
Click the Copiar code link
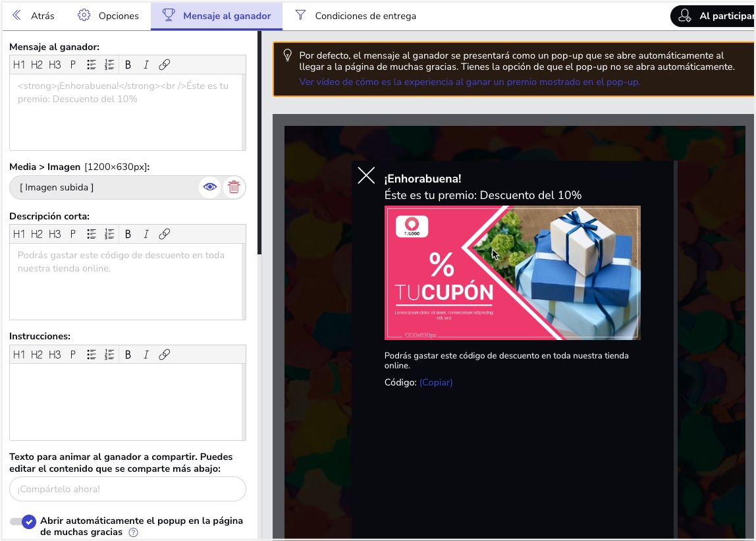point(436,382)
